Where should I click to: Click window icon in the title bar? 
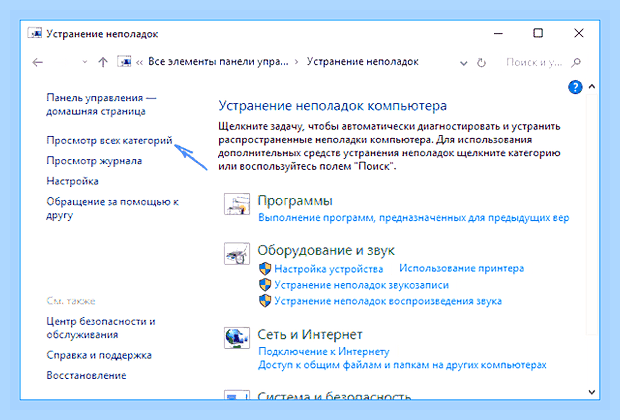[x=35, y=33]
